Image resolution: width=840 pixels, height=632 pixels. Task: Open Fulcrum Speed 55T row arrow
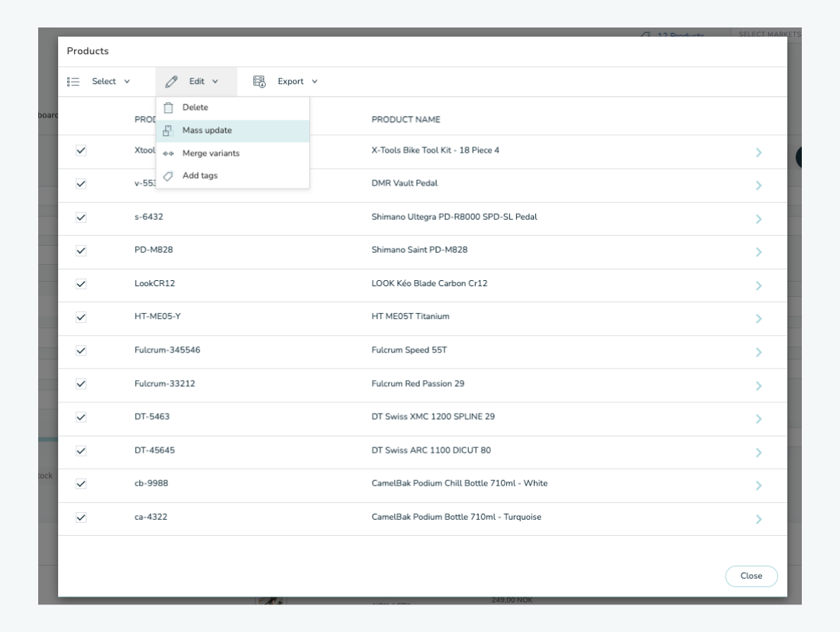758,353
